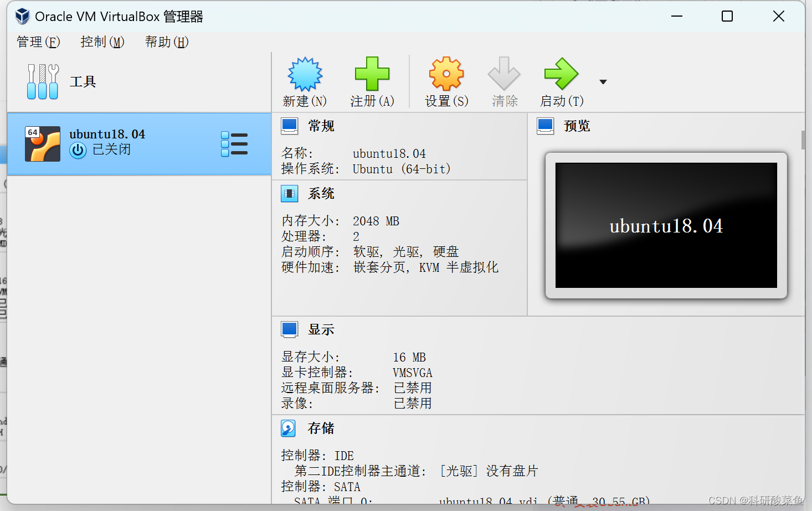Click the 常规 (General) section icon

coord(289,126)
